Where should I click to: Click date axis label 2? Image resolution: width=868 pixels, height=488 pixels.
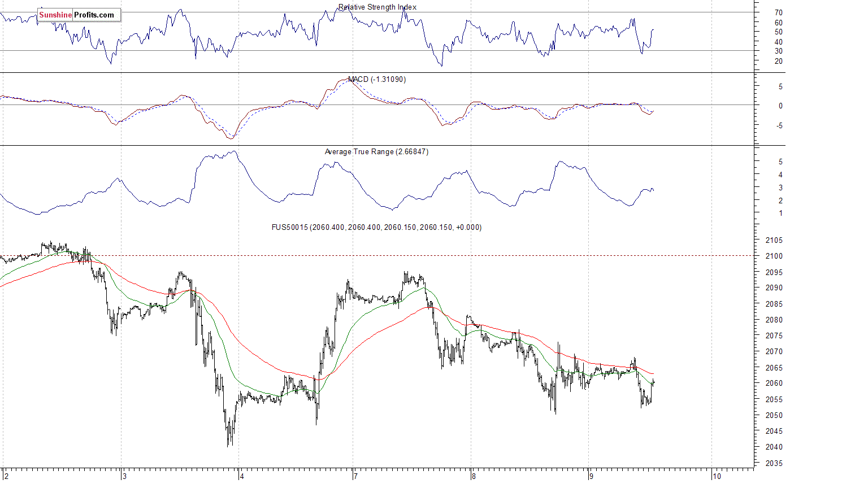point(6,477)
